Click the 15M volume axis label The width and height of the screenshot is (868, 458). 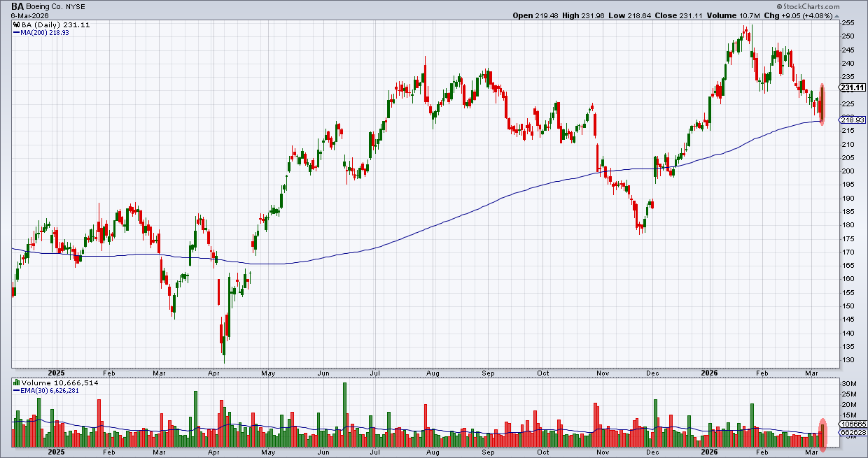(x=850, y=415)
